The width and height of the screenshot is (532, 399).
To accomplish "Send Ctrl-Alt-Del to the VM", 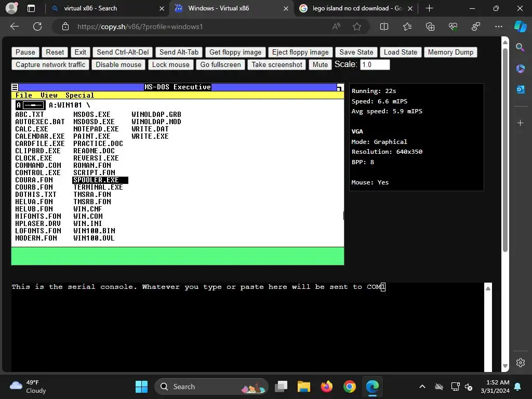I will (x=123, y=52).
